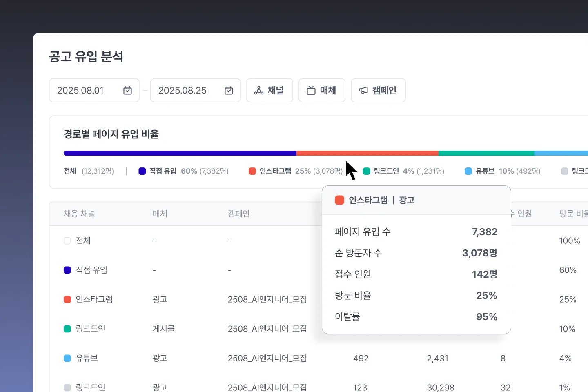
Task: Select the end date field 2025.08.25
Action: click(196, 91)
